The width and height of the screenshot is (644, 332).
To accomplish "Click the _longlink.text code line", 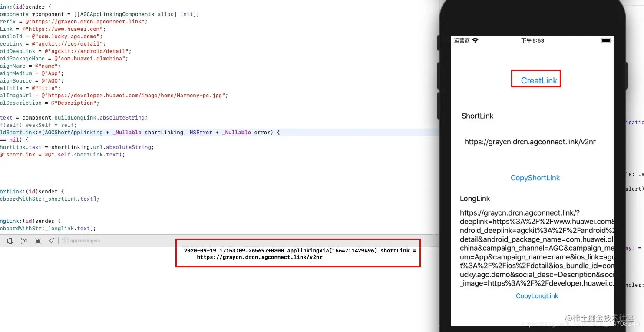I will tap(48, 229).
